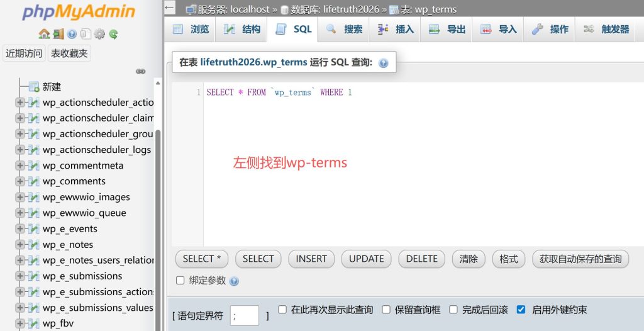The width and height of the screenshot is (644, 331).
Task: Click the DELETE query button
Action: pyautogui.click(x=422, y=259)
